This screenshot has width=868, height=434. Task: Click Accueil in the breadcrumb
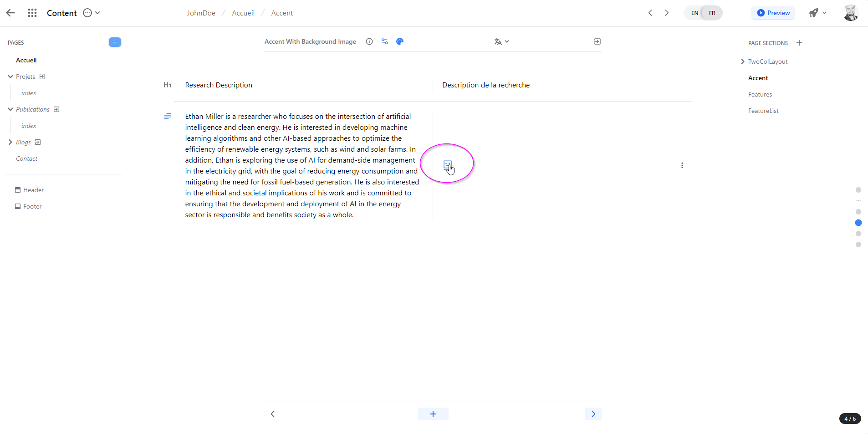243,13
